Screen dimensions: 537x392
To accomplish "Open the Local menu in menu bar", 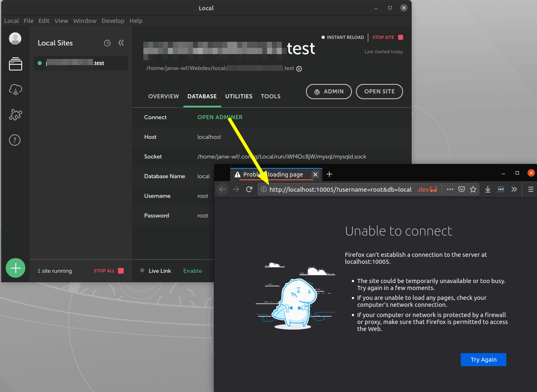I will (x=11, y=21).
